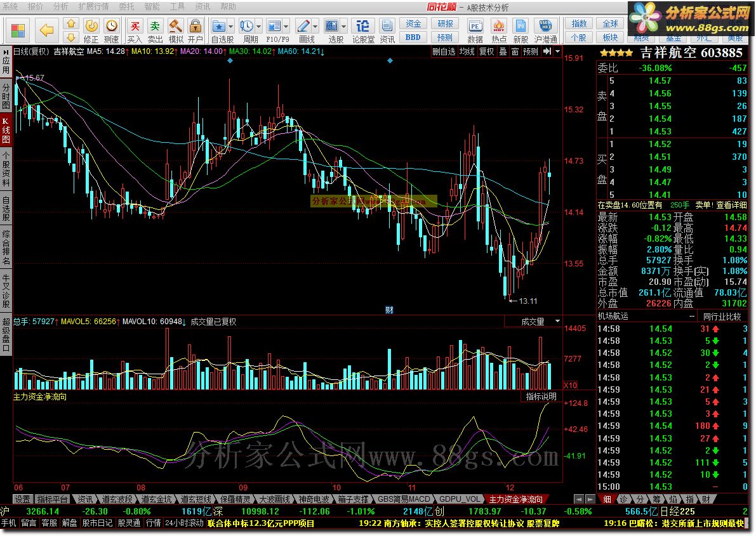Select 诊 tab in right panel

click(x=623, y=499)
